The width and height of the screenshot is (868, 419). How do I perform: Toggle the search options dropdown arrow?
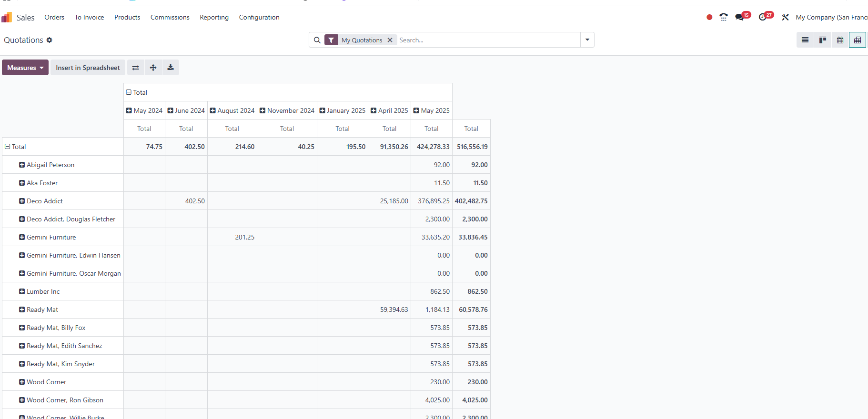(587, 40)
